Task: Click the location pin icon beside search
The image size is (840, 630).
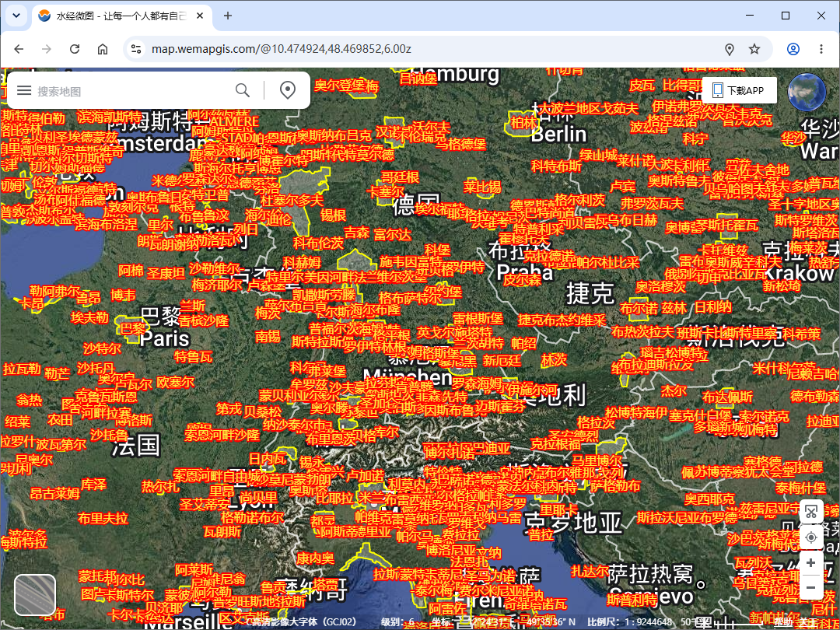Action: 288,90
